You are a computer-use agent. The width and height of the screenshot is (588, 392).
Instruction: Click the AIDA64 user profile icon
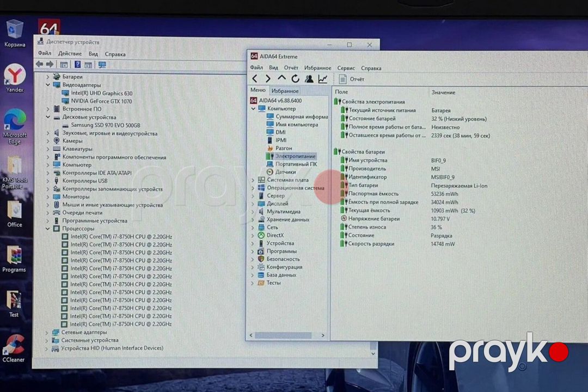309,79
